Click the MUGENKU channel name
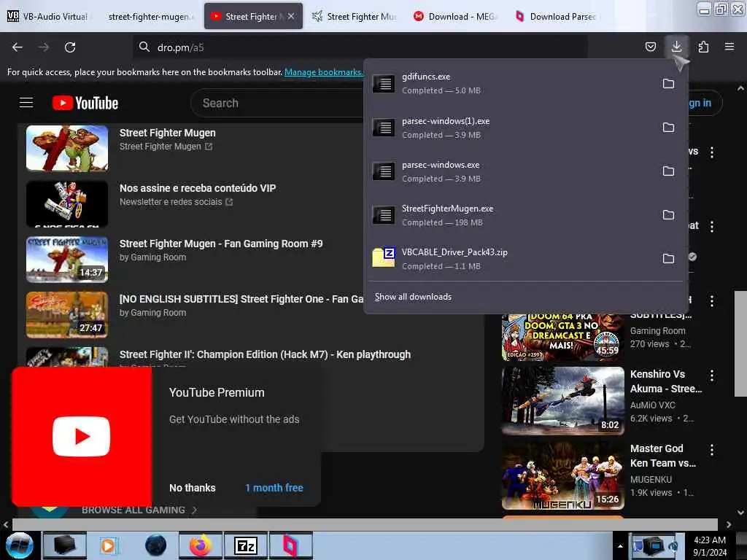The height and width of the screenshot is (560, 747). 651,480
